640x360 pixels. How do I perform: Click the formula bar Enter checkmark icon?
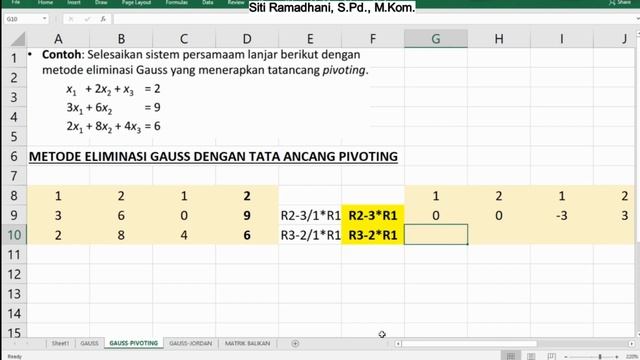(x=87, y=19)
